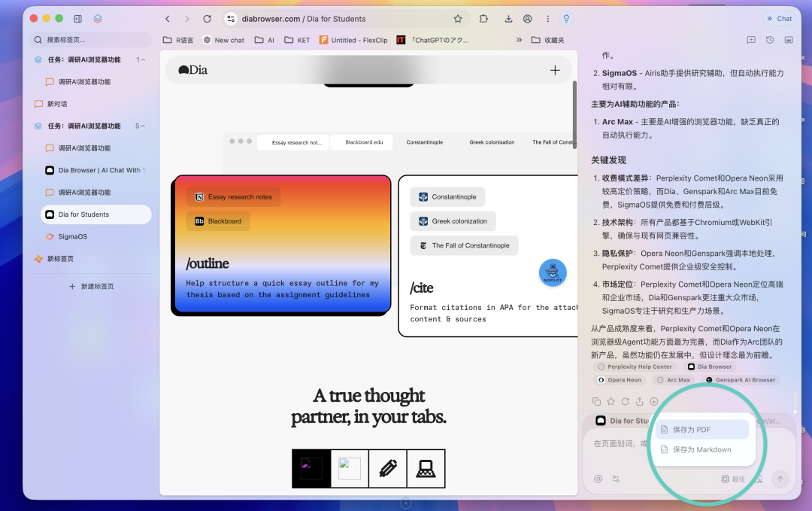Favorite the AI response with star
Image resolution: width=812 pixels, height=511 pixels.
pyautogui.click(x=611, y=401)
